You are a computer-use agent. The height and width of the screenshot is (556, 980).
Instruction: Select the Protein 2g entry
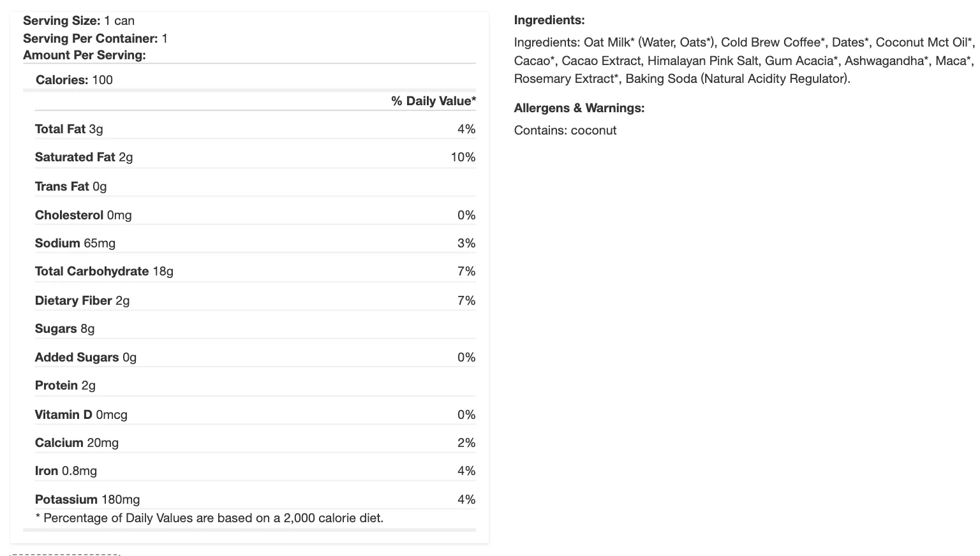[65, 385]
